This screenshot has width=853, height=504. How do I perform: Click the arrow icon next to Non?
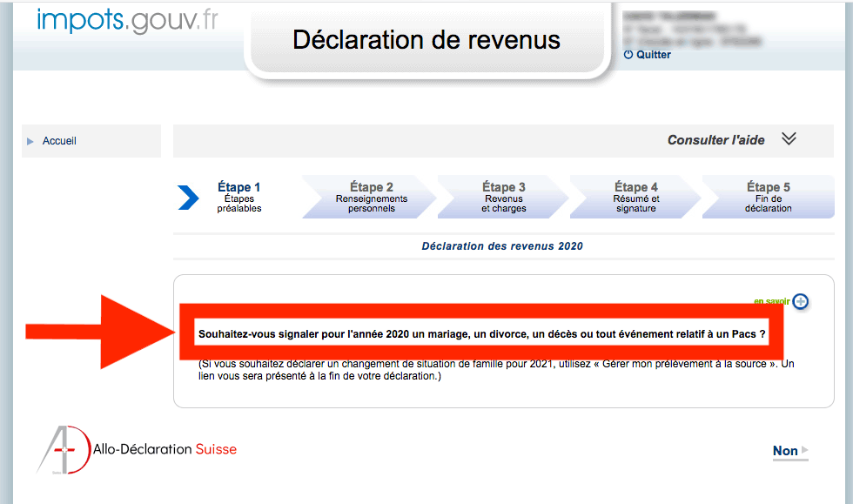(805, 450)
